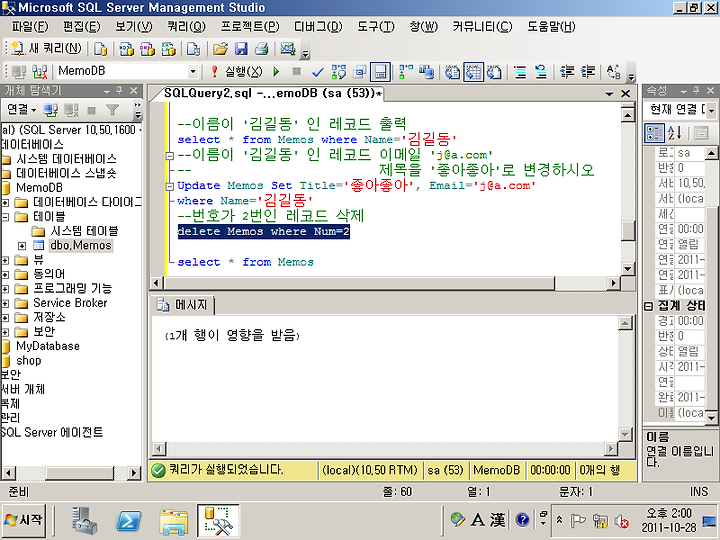
Task: Collapse the Update statement outline box
Action: (x=169, y=186)
